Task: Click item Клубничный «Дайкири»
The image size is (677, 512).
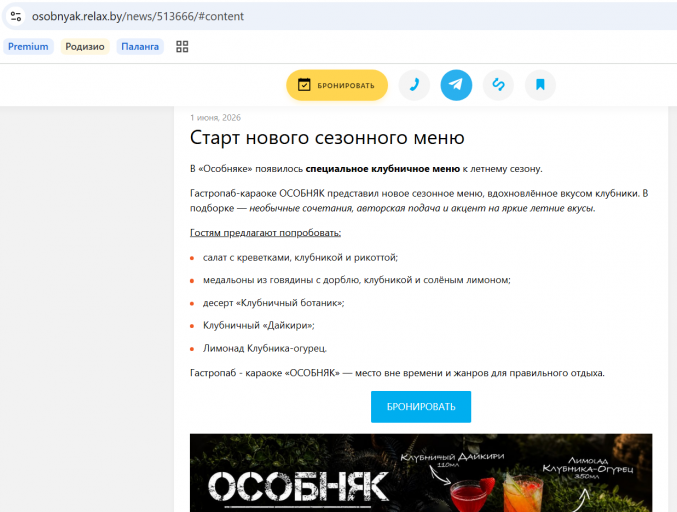Action: click(259, 326)
